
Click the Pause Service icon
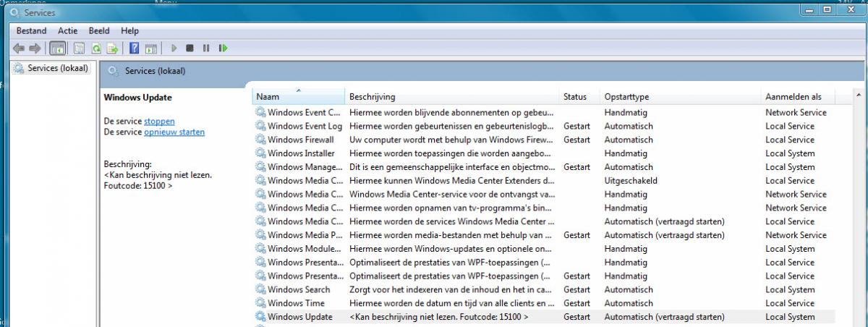(206, 48)
